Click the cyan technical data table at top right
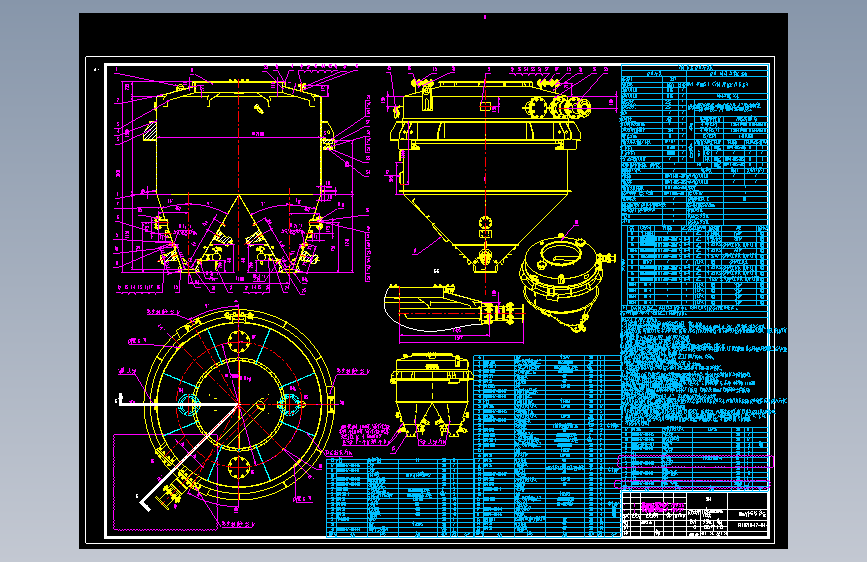 [694, 144]
